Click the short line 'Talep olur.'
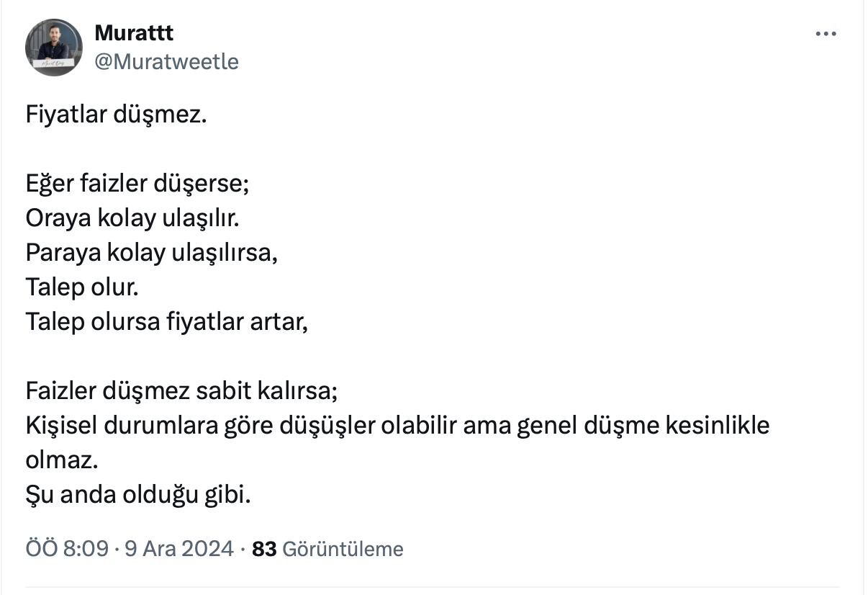 point(81,287)
